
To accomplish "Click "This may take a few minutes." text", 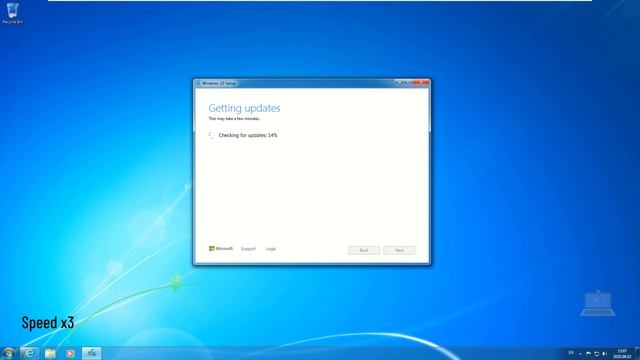I will click(234, 119).
